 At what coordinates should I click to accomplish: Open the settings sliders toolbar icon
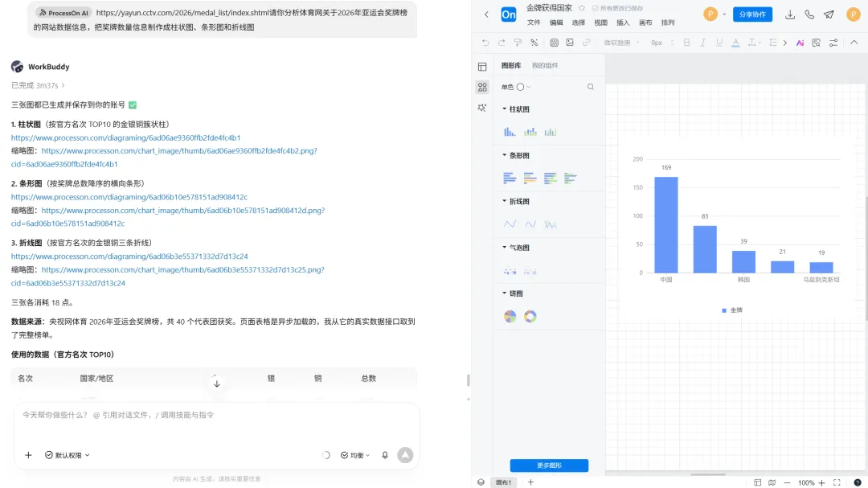tap(833, 43)
